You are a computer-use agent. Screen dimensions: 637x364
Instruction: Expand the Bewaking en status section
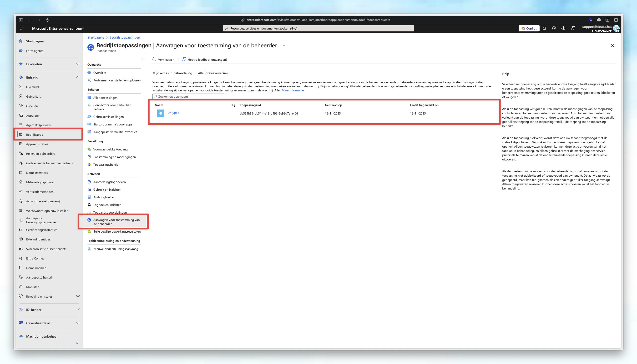(78, 296)
